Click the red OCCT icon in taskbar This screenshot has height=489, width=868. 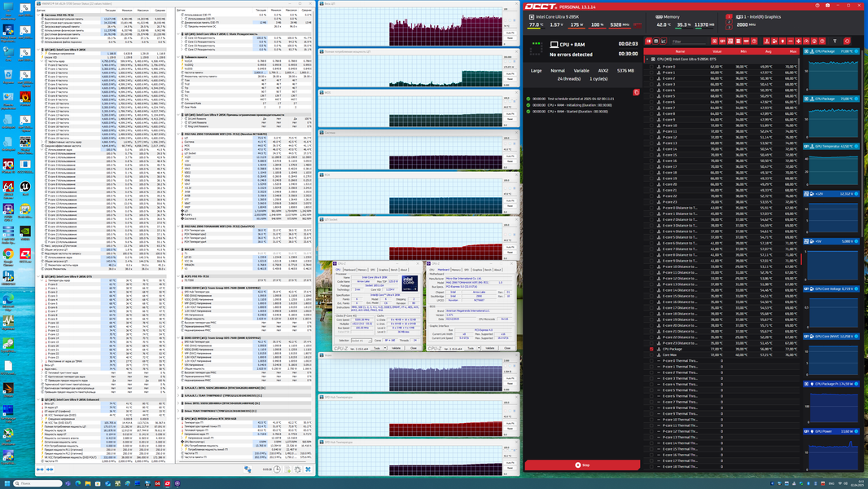(167, 483)
